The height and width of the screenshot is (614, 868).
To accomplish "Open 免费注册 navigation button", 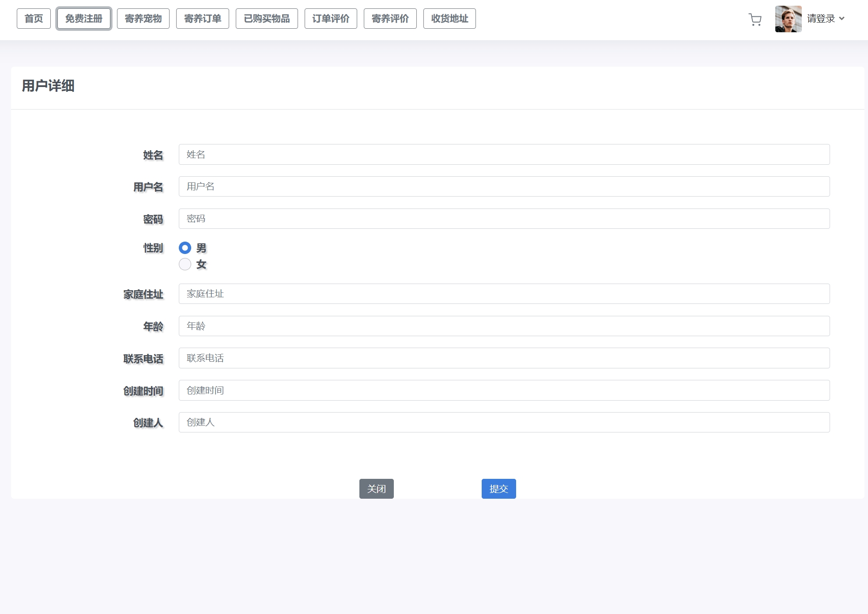I will click(84, 19).
